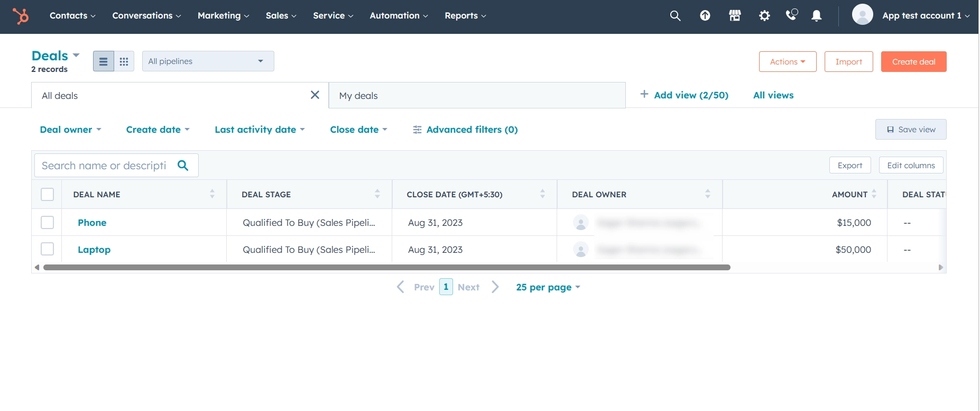Go to previous page chevron
Viewport: 980px width, 411px height.
click(x=401, y=287)
